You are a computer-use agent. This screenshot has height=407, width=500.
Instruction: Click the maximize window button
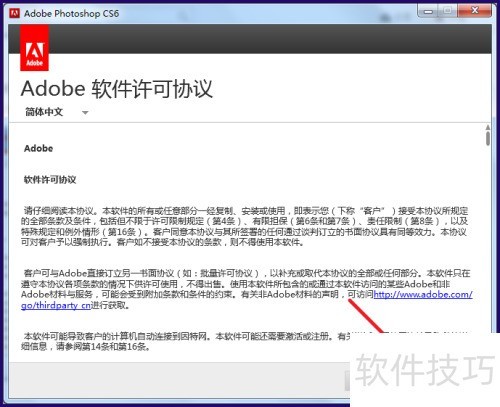[448, 11]
